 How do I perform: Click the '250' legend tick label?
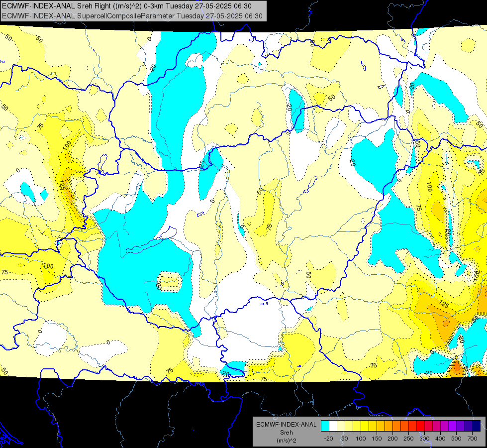tap(408, 439)
